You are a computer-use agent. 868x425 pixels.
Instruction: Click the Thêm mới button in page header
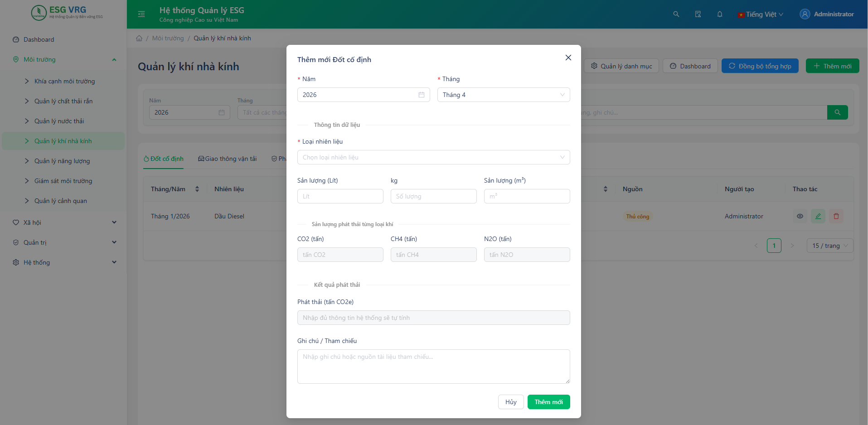point(833,66)
